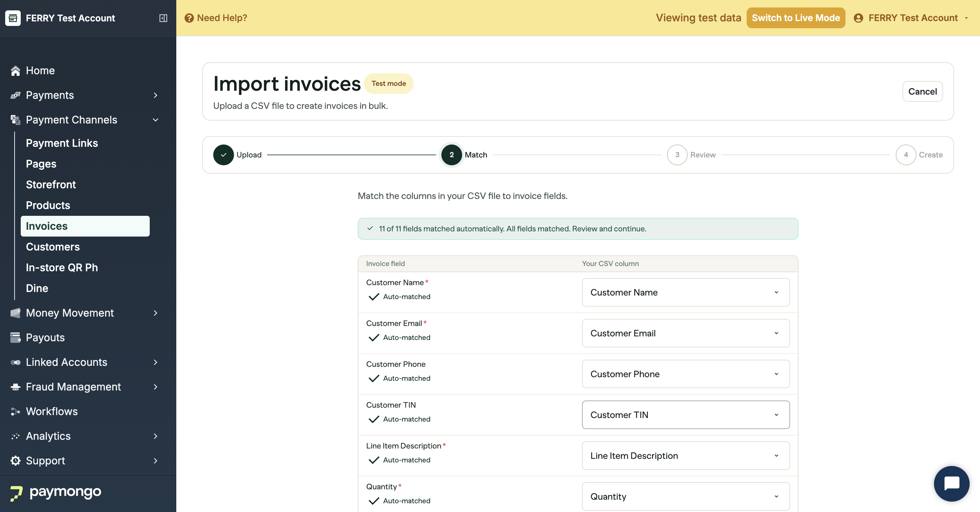
Task: Click the Linked Accounts icon
Action: pos(15,362)
